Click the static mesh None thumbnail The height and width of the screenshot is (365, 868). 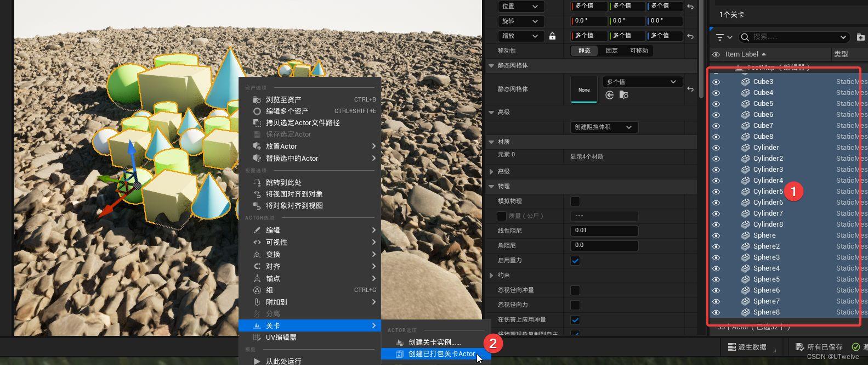(584, 89)
